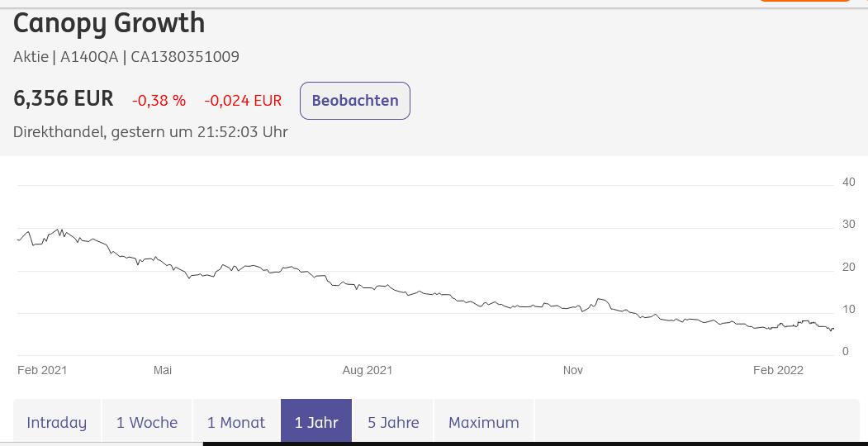Select the active 1 Jahr tab
Screen dimensions: 868x446
click(x=316, y=422)
